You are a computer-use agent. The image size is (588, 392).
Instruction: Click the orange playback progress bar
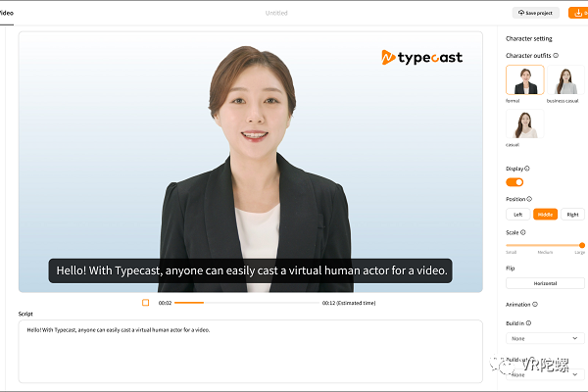[x=189, y=303]
